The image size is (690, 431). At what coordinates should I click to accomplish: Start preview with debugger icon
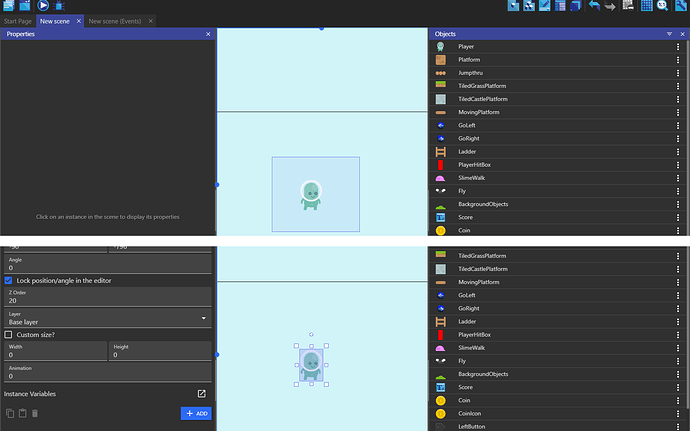pyautogui.click(x=59, y=6)
